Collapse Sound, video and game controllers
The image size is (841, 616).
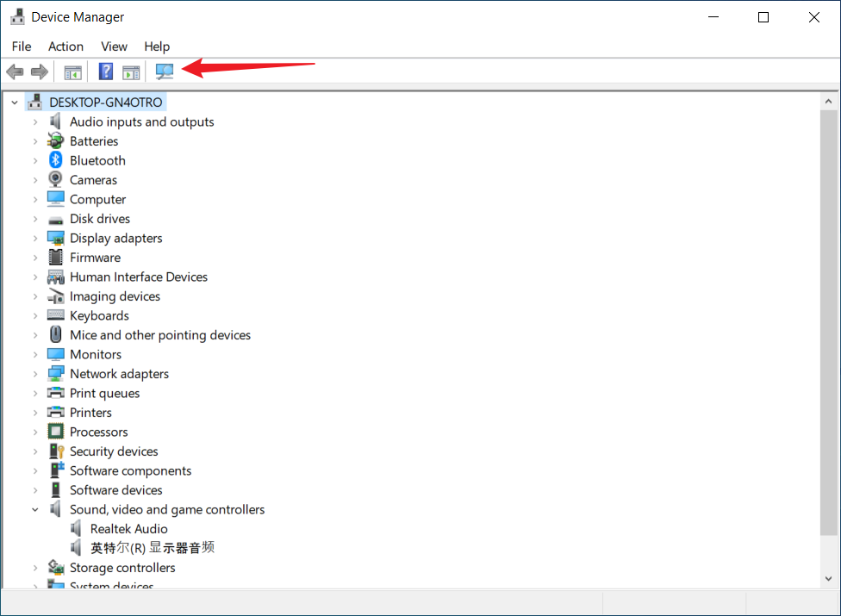(x=35, y=510)
